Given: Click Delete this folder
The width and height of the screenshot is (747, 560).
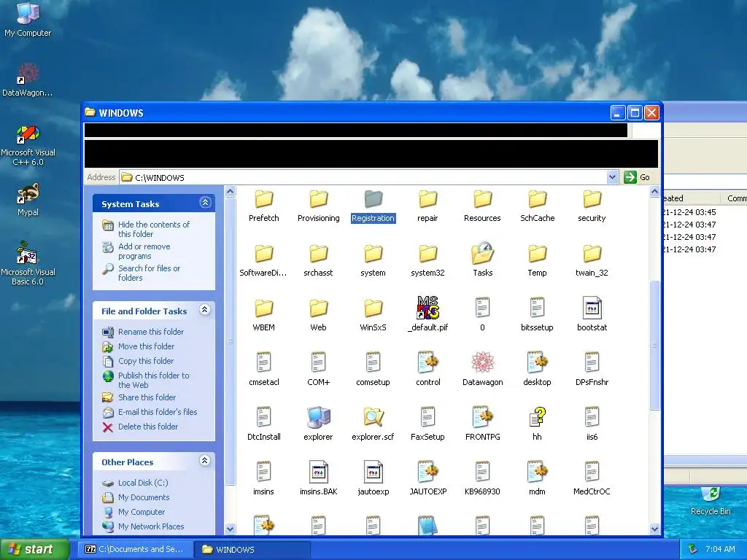Looking at the screenshot, I should [x=147, y=427].
